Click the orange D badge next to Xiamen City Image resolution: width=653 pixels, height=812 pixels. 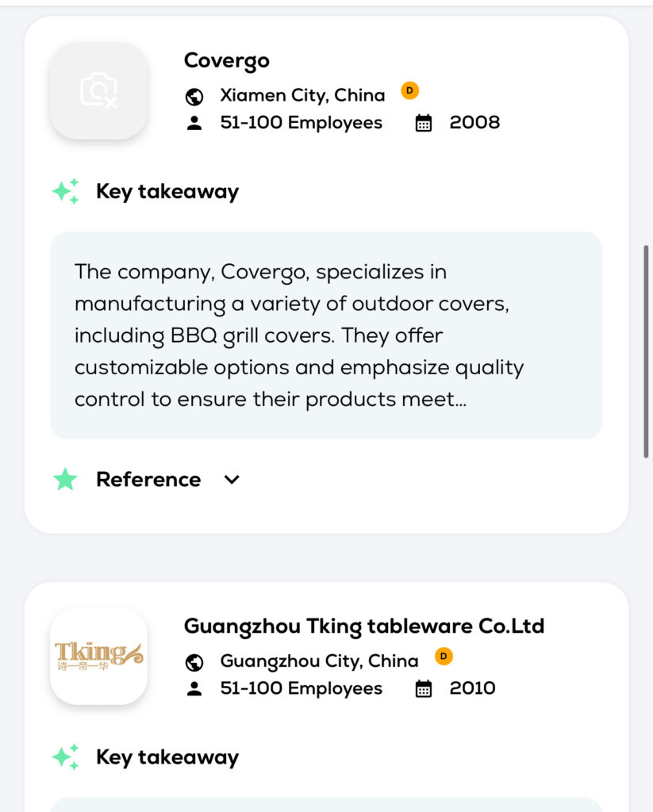point(409,90)
